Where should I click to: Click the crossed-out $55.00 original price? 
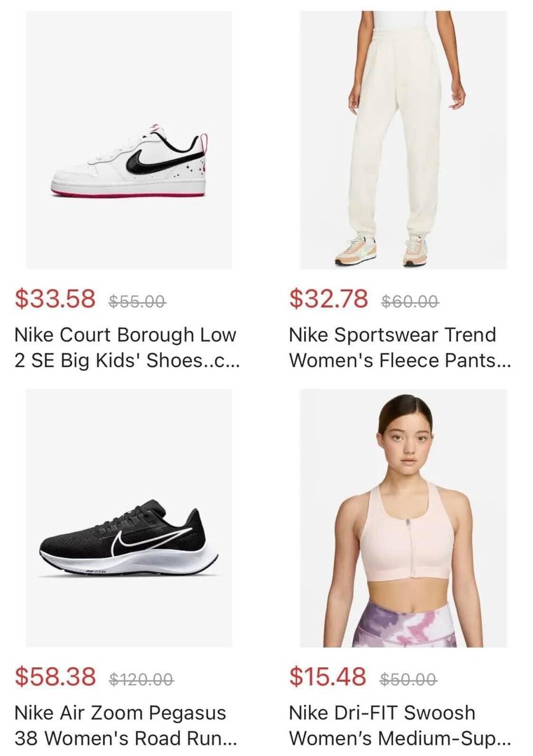tap(137, 302)
